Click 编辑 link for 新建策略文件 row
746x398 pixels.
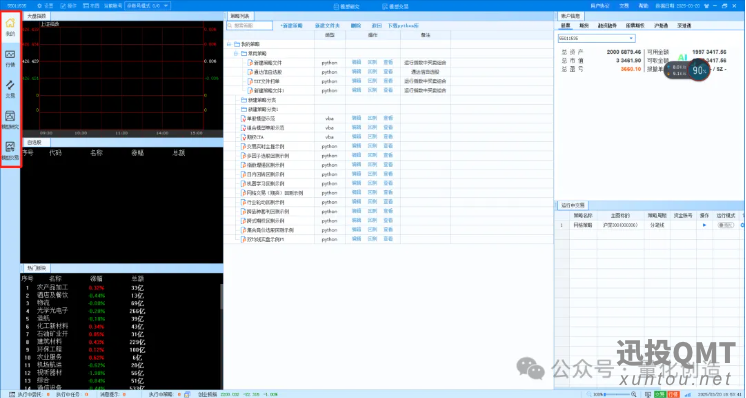tap(356, 62)
